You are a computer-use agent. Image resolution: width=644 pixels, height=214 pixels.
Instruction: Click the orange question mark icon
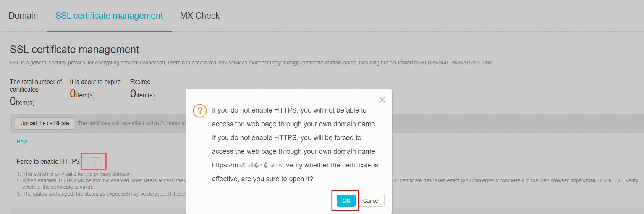(x=200, y=111)
